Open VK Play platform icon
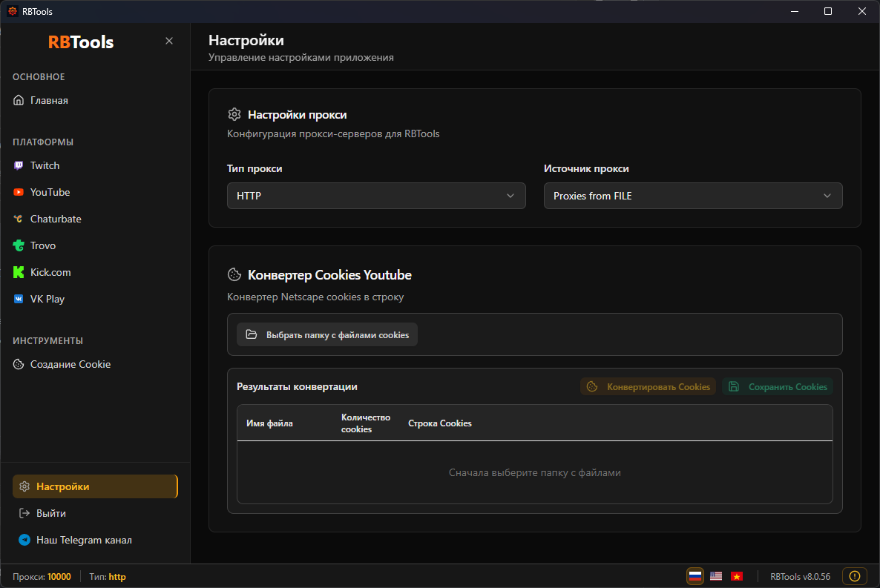The image size is (880, 588). point(19,299)
